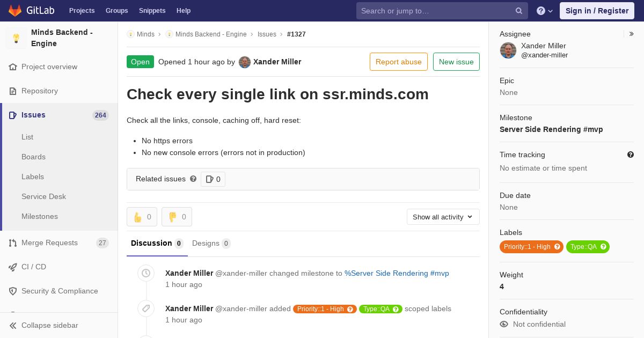The width and height of the screenshot is (644, 338).
Task: Focus the Search or jump to field
Action: pos(442,11)
